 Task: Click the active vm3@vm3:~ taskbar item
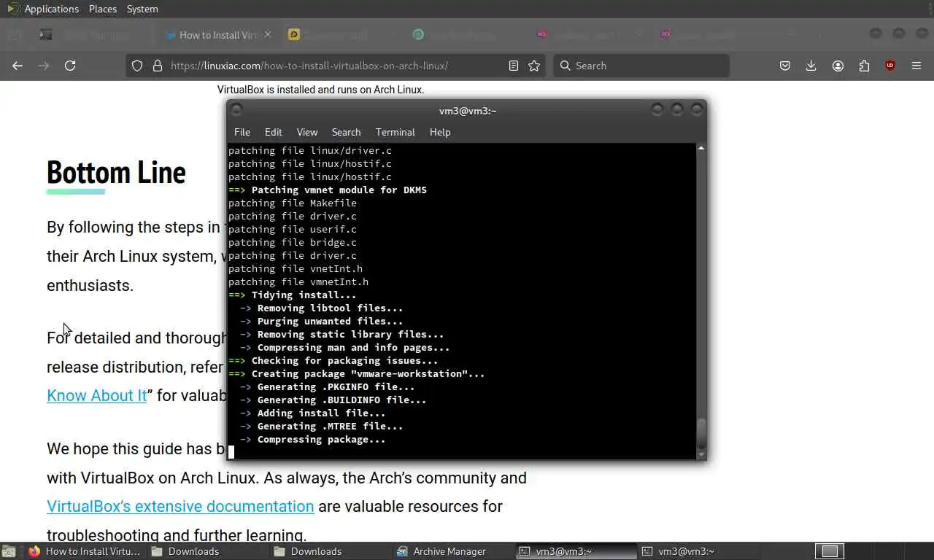(575, 551)
